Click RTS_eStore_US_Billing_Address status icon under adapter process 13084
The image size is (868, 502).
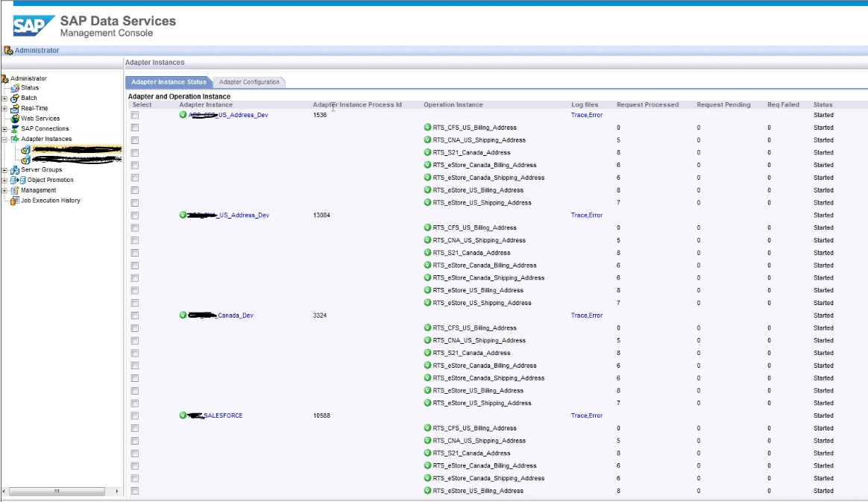(427, 290)
